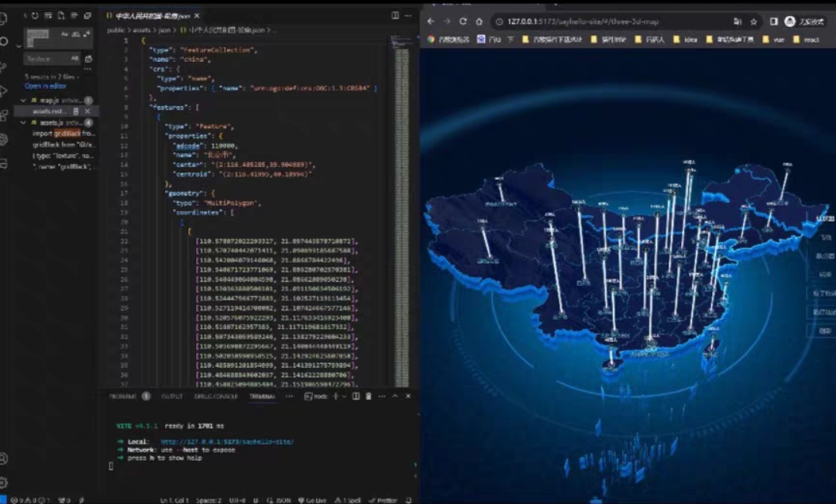836x504 pixels.
Task: Change the JSON language mode in status bar
Action: pos(283,500)
